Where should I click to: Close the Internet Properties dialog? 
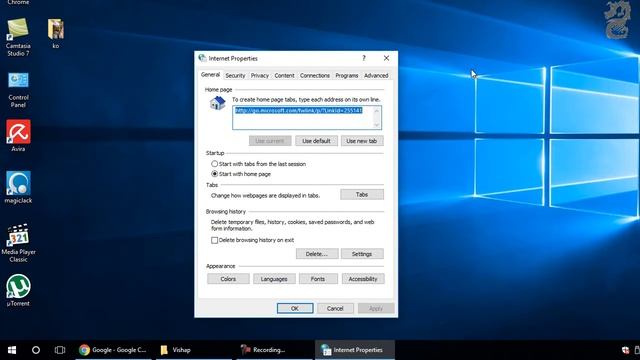click(x=386, y=58)
